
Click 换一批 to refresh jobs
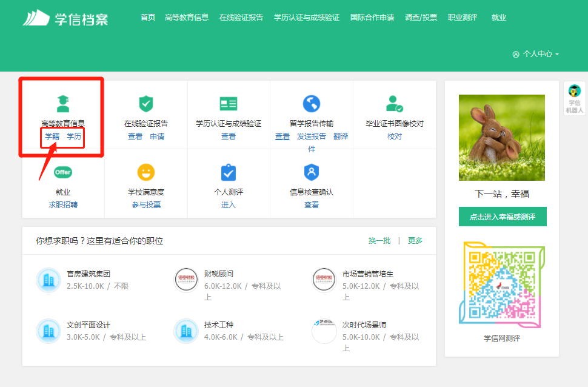pos(379,241)
